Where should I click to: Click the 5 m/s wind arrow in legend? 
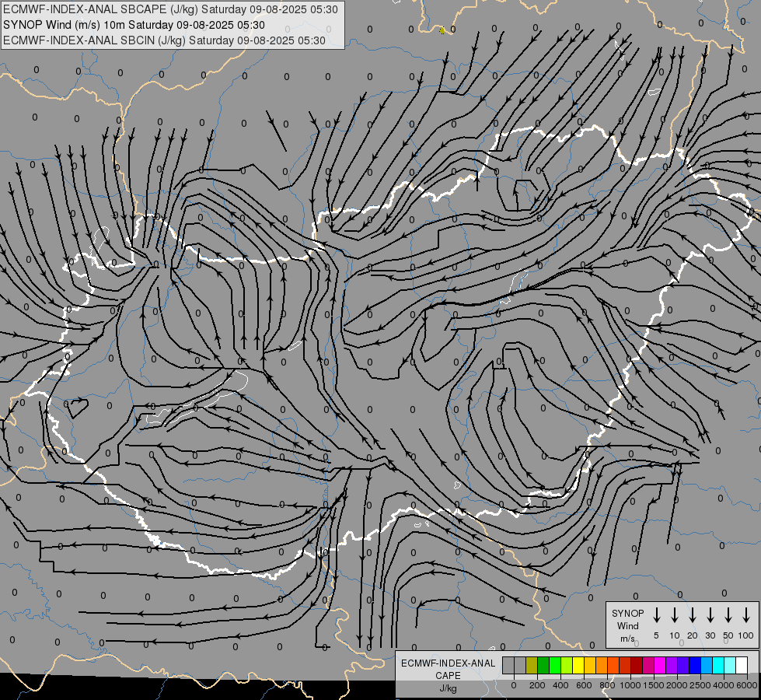coord(656,615)
